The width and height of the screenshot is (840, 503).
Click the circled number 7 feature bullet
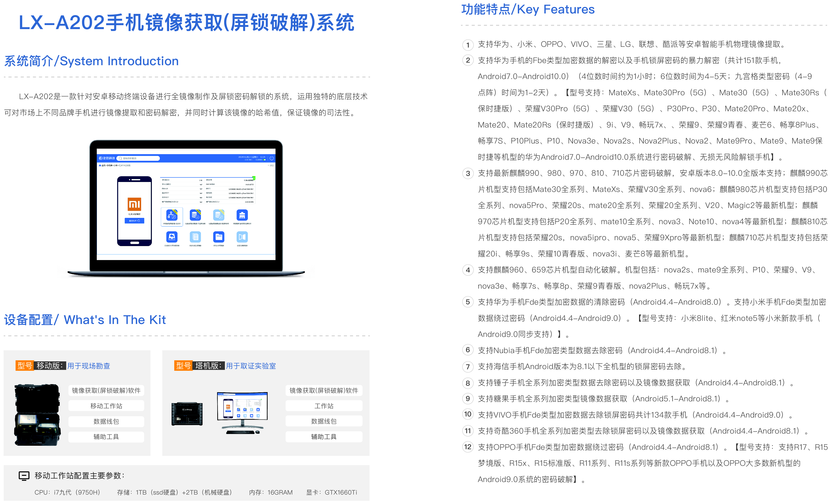click(x=468, y=366)
